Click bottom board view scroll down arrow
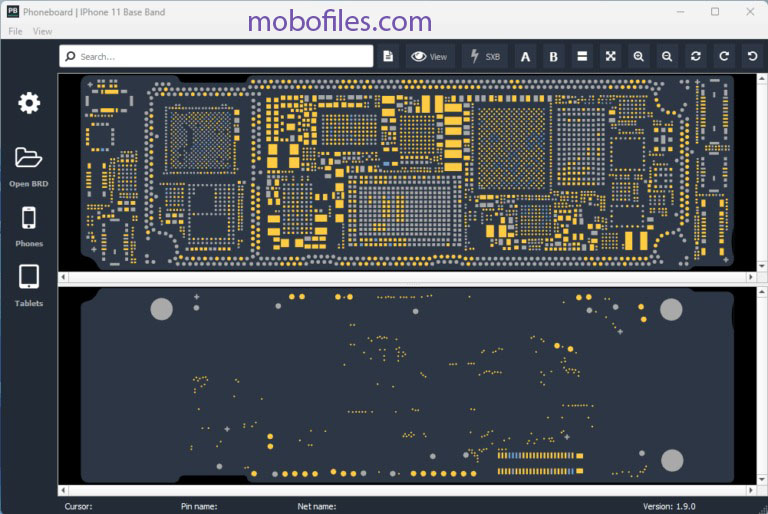This screenshot has width=768, height=514. coord(762,479)
